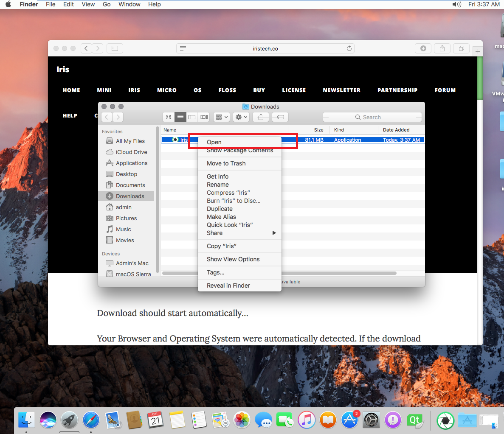Choose Open from the context menu
504x434 pixels.
tap(240, 142)
